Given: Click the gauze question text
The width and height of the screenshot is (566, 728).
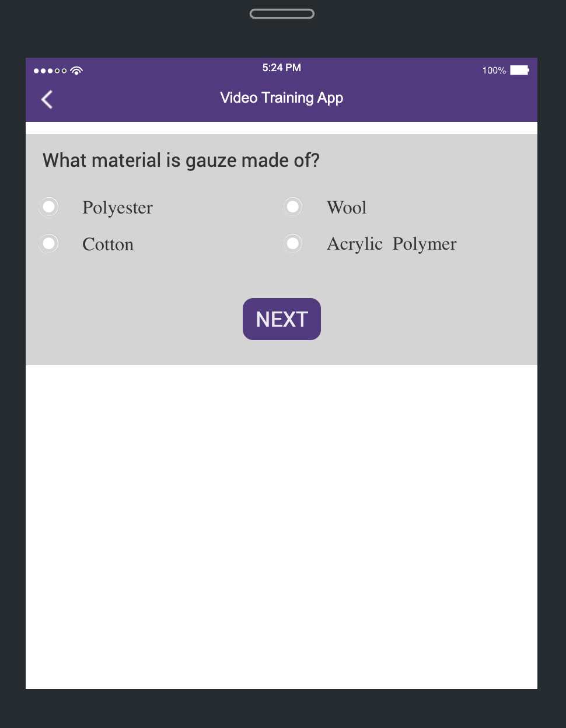Looking at the screenshot, I should pyautogui.click(x=181, y=160).
